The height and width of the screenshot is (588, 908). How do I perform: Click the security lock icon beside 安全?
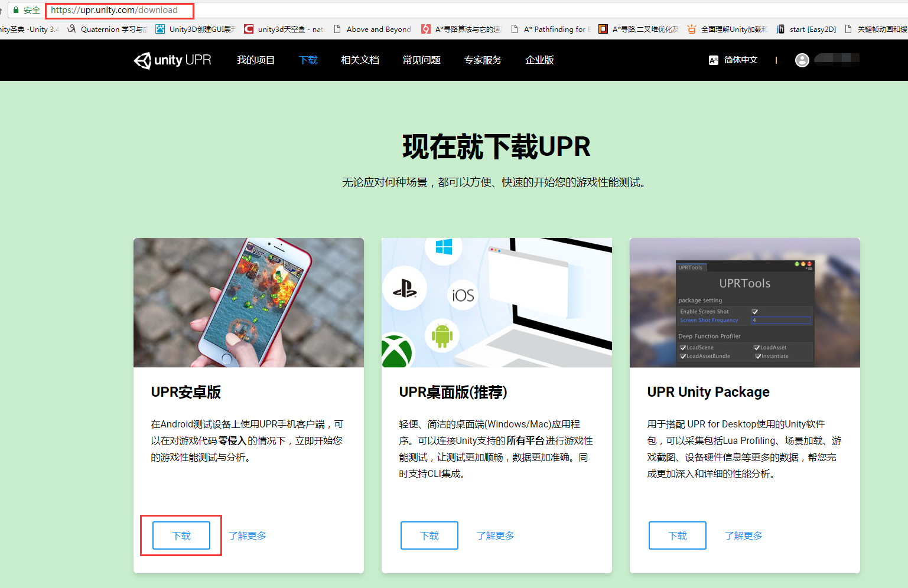click(16, 10)
